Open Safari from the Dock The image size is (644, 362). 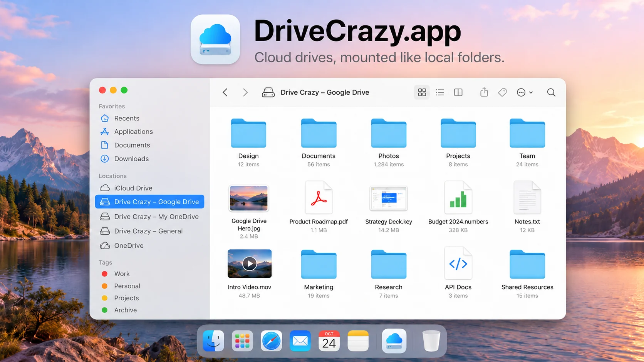click(271, 341)
